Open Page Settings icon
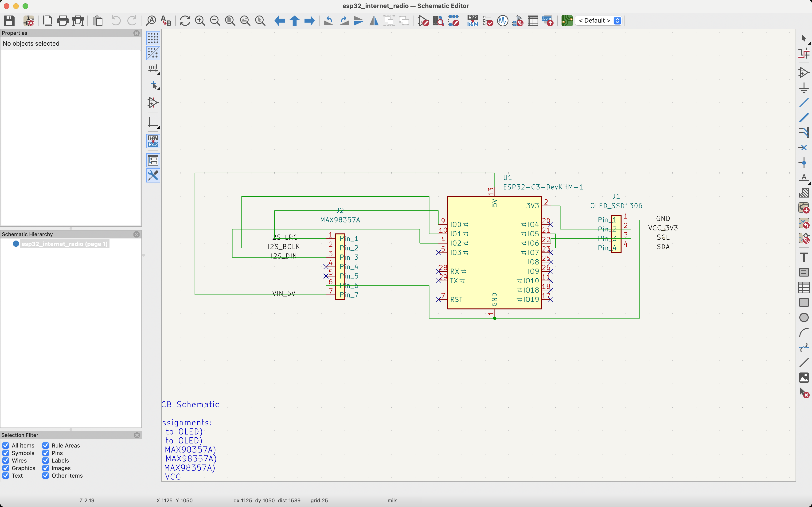 (47, 21)
